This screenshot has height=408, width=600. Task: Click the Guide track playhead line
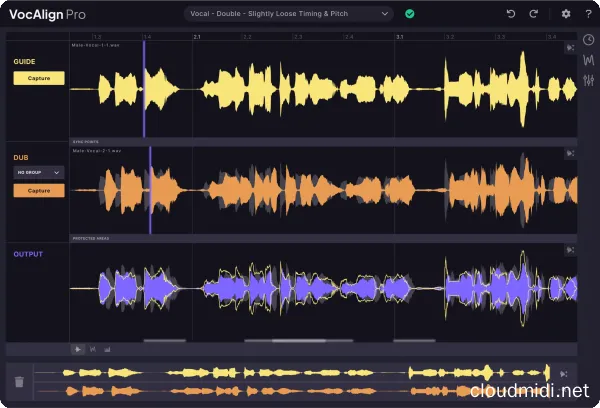click(144, 89)
